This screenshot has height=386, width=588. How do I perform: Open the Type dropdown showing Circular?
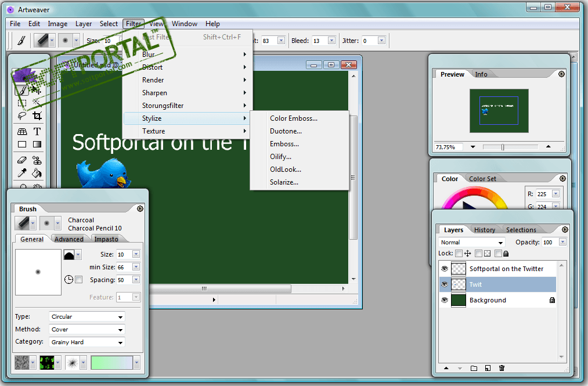point(86,316)
